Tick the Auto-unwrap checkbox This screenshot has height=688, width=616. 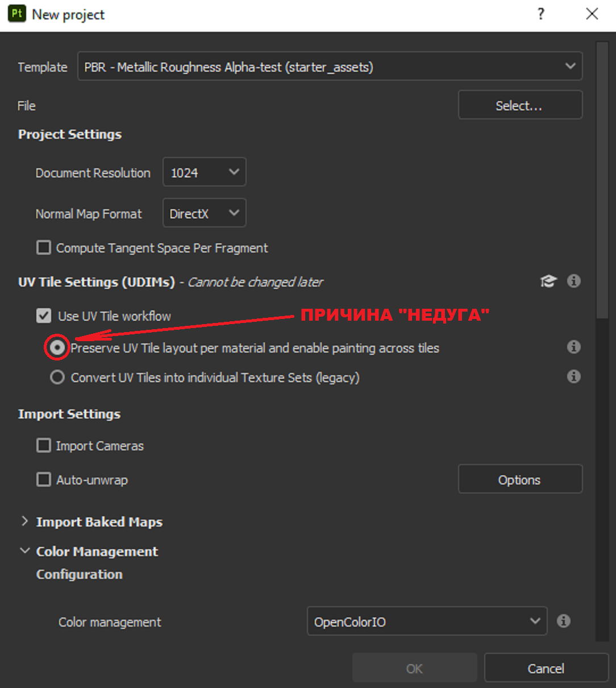coord(44,480)
